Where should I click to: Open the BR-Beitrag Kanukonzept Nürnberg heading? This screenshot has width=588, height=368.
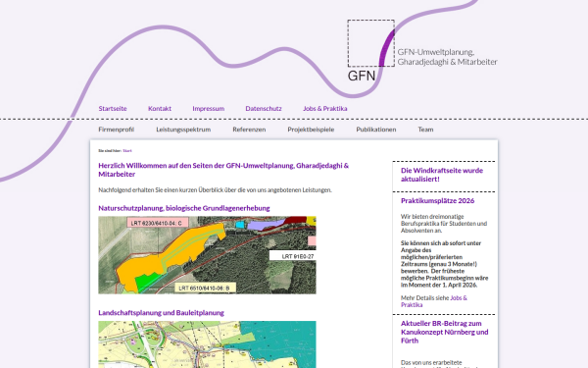[444, 332]
